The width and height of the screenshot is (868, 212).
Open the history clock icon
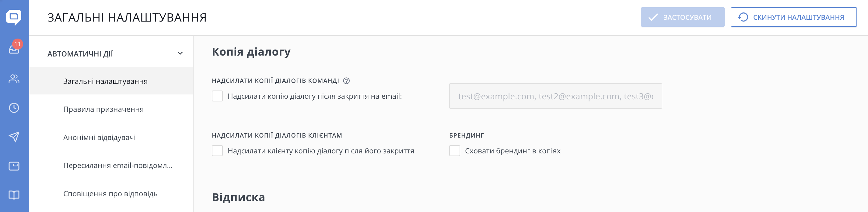[x=14, y=108]
